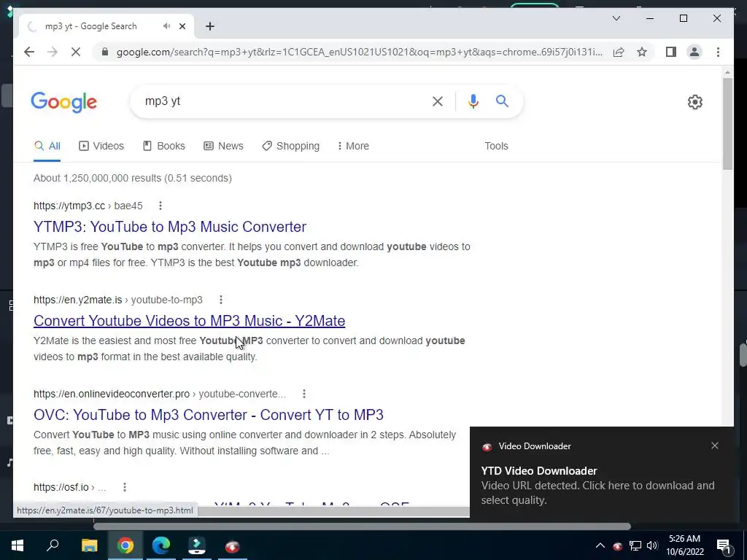
Task: Clear the Google search box
Action: [x=438, y=101]
